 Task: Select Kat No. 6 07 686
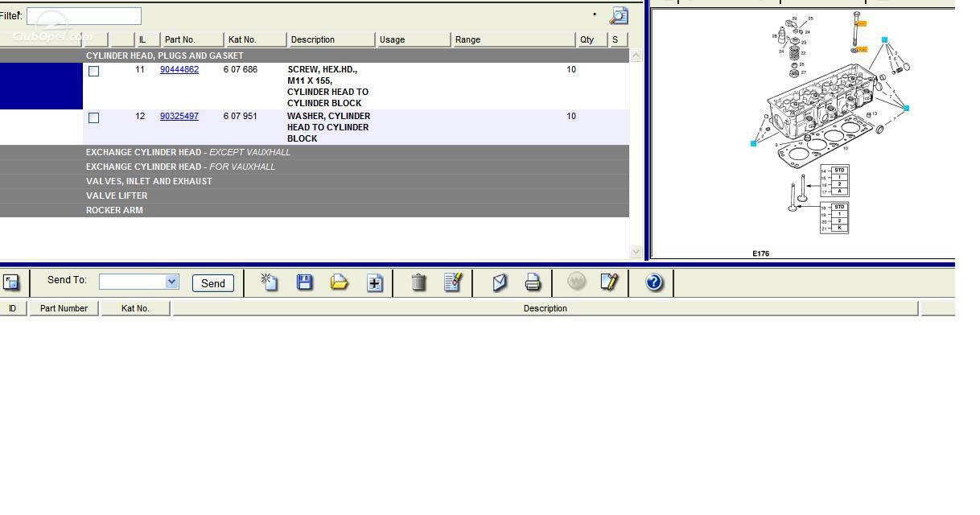pos(241,69)
